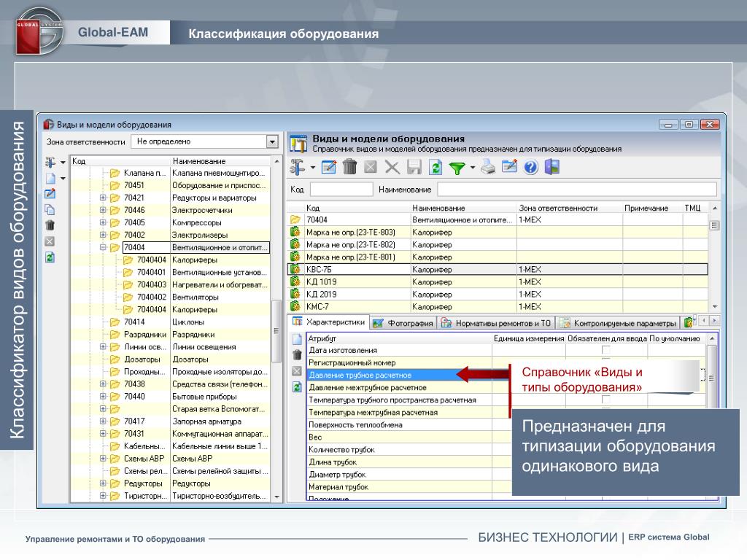Select grid row КМС-7
The width and height of the screenshot is (747, 560).
coord(498,307)
